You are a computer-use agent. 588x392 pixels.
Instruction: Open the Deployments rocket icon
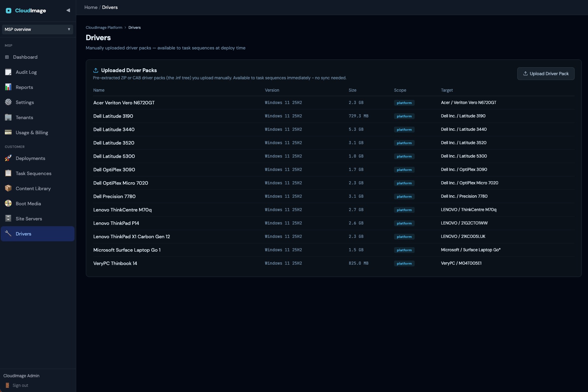point(8,158)
